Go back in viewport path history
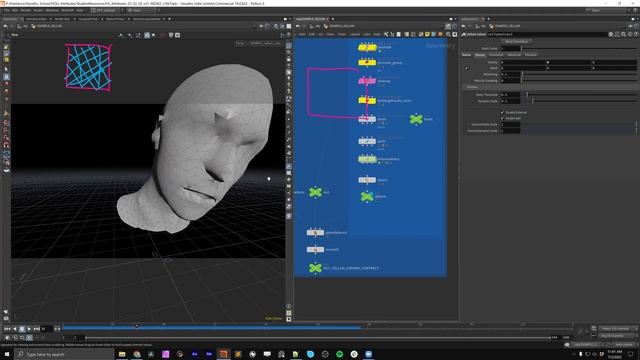 (5, 26)
